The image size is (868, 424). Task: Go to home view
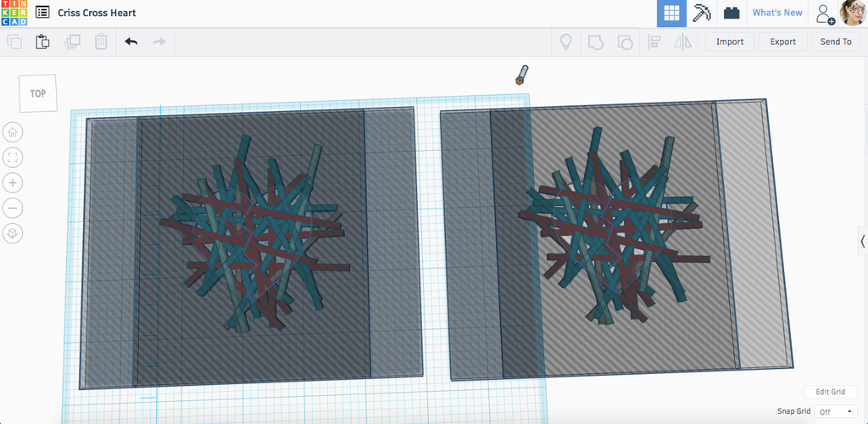click(13, 132)
